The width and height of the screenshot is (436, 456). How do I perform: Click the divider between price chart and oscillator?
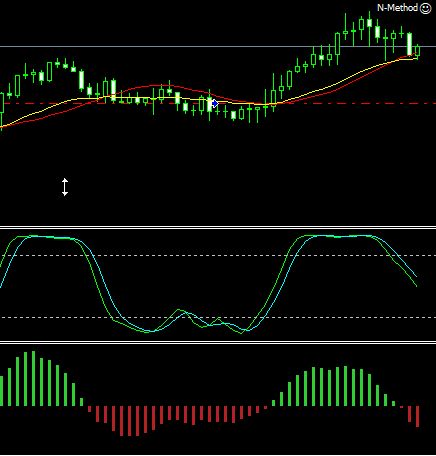218,227
